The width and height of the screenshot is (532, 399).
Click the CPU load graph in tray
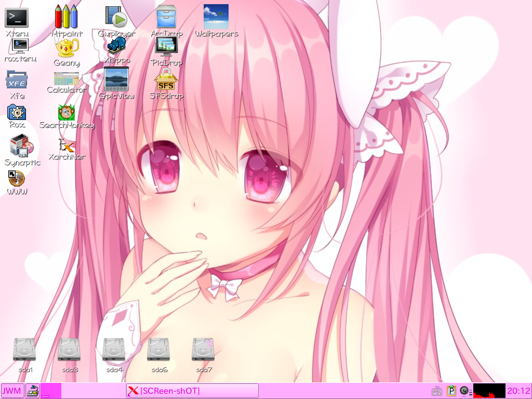(x=489, y=391)
